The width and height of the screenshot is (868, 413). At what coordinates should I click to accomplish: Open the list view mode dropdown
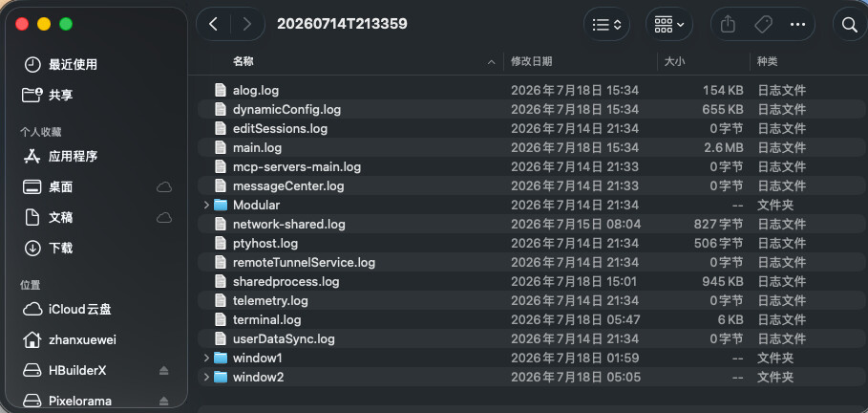[x=606, y=25]
